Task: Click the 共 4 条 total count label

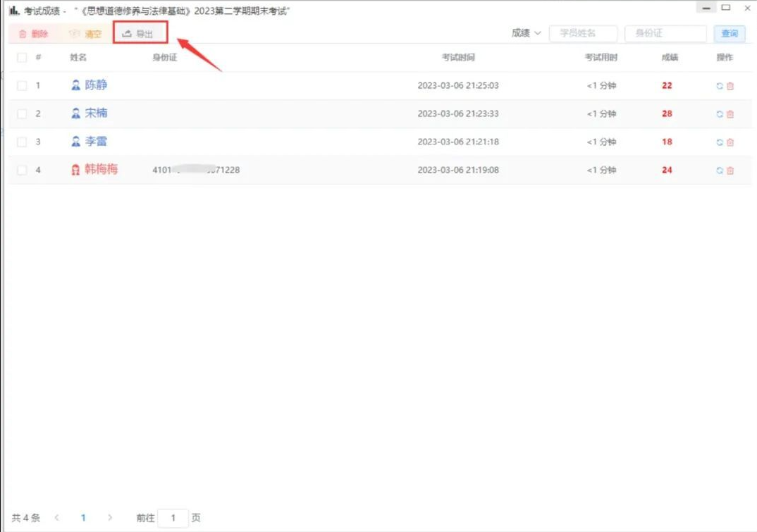Action: coord(26,518)
